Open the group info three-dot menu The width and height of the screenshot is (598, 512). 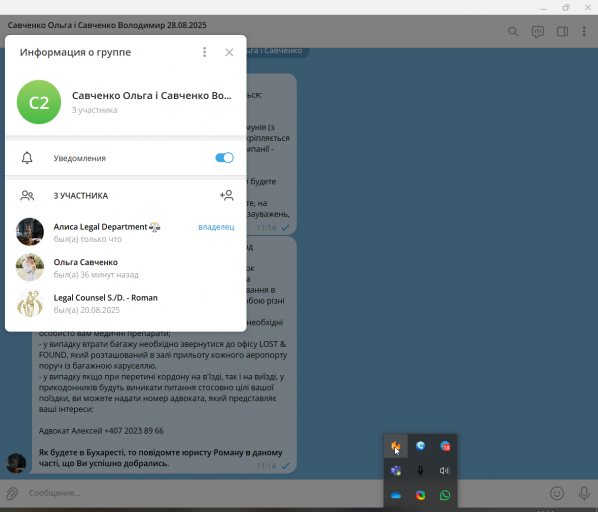tap(204, 52)
